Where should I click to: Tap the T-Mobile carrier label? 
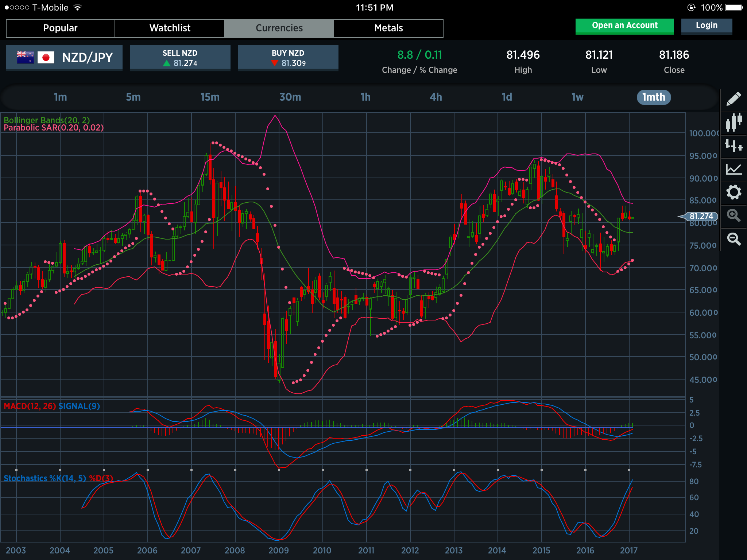click(x=50, y=8)
